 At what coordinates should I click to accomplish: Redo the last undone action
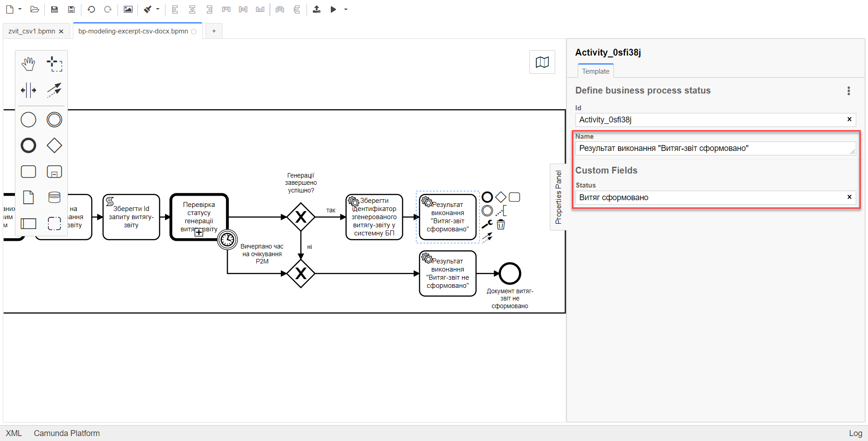pos(108,9)
